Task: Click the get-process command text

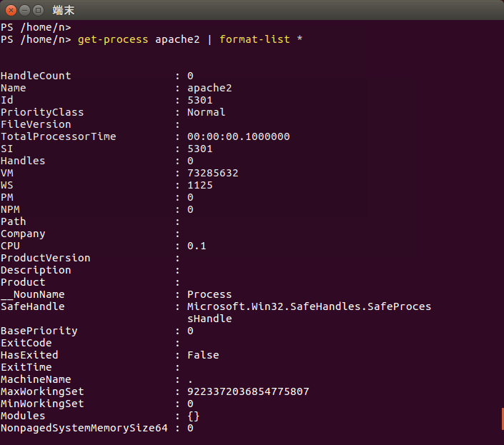Action: (x=113, y=39)
